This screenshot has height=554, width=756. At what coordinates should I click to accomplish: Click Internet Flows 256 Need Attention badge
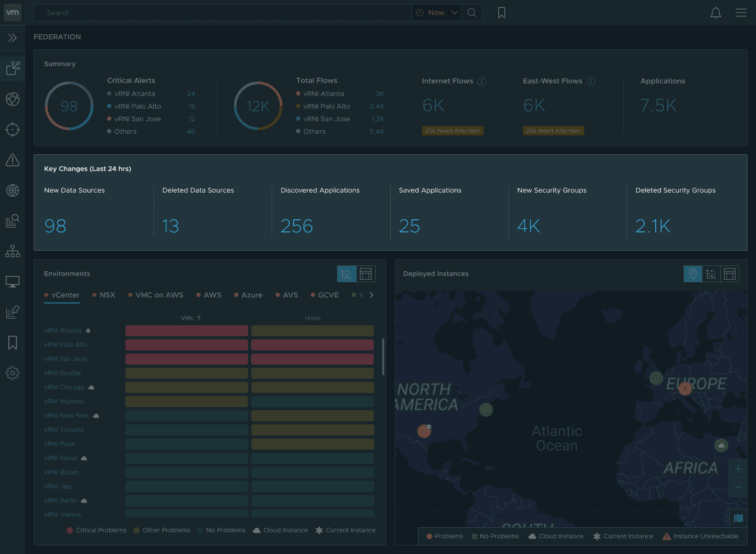coord(453,131)
